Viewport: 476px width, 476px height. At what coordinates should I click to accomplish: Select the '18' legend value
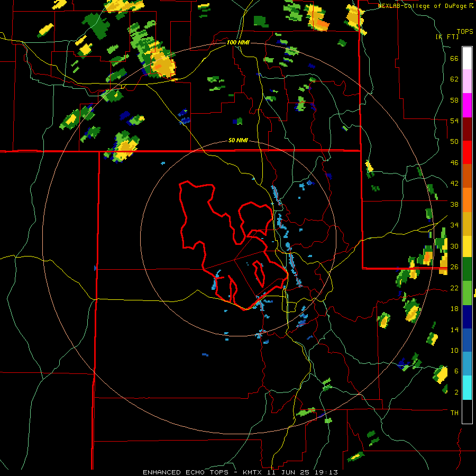pos(454,309)
